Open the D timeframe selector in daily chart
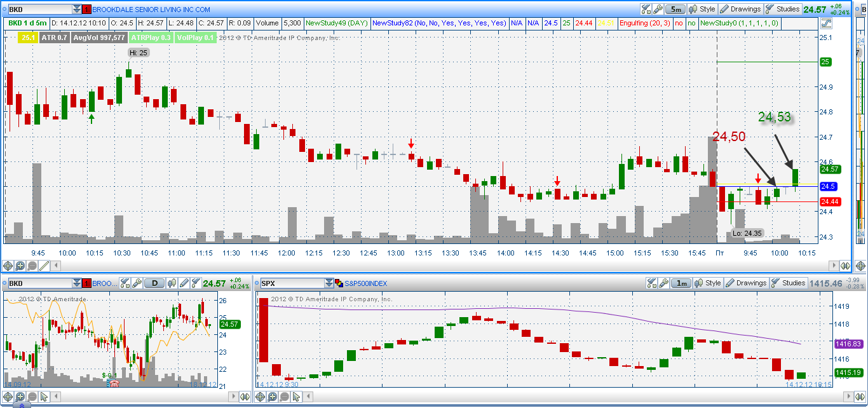 tap(154, 283)
